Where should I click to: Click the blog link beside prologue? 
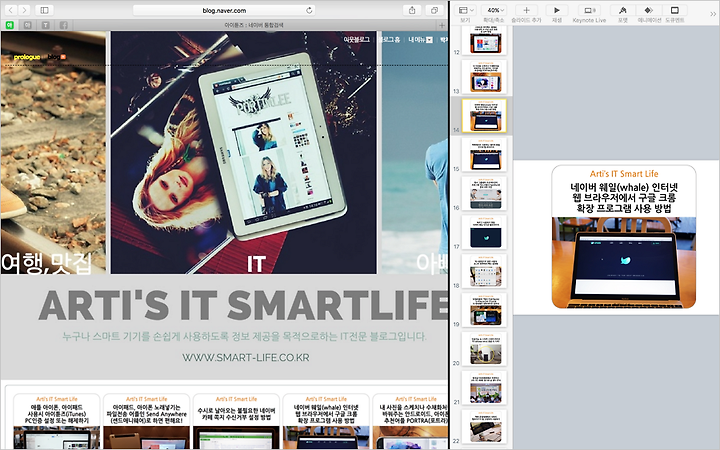(x=56, y=57)
